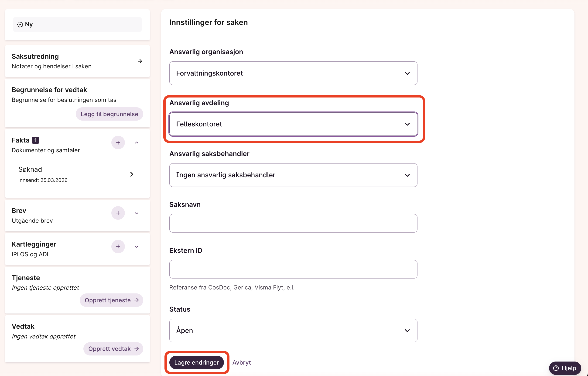
Task: Change the Status dropdown from Åpen
Action: pos(293,331)
